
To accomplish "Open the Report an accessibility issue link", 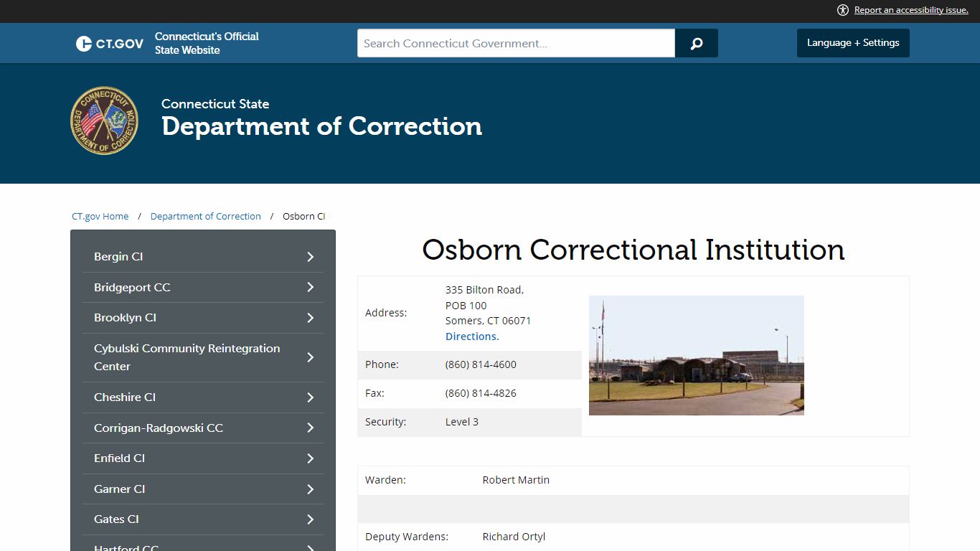I will 911,10.
